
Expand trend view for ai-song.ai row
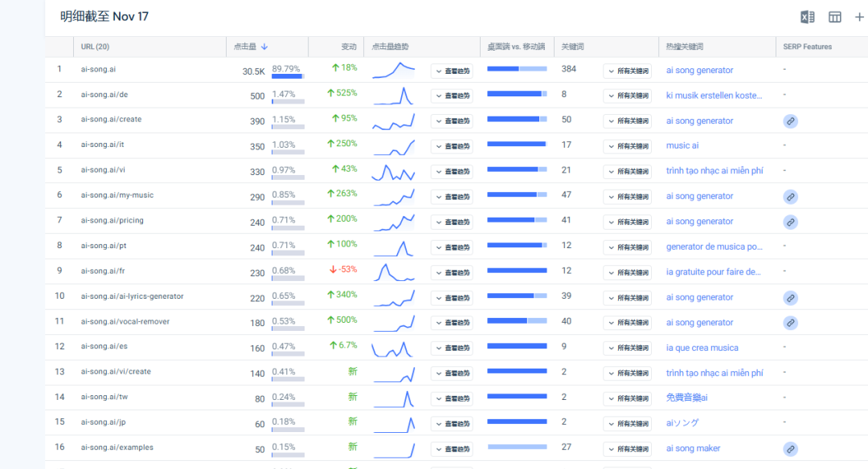pos(452,71)
